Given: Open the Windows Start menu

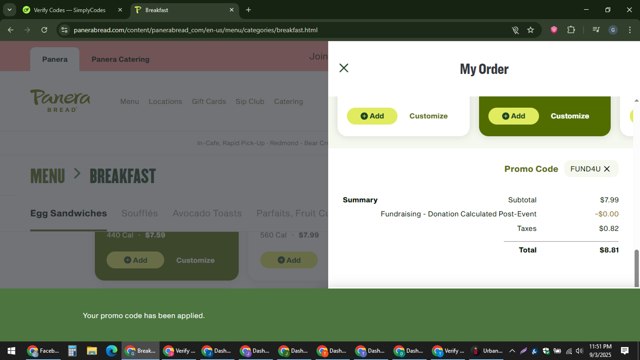Looking at the screenshot, I should click(x=11, y=351).
